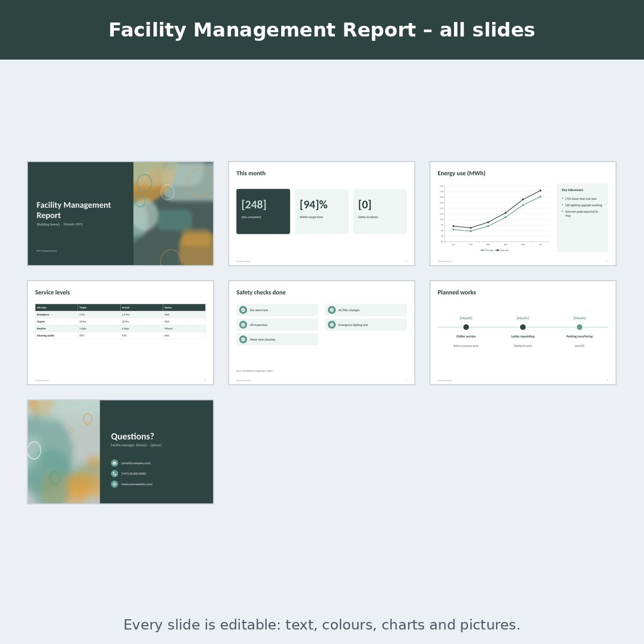The image size is (644, 644).
Task: Click the 'Next civil defence inspection' note
Action: [x=255, y=371]
